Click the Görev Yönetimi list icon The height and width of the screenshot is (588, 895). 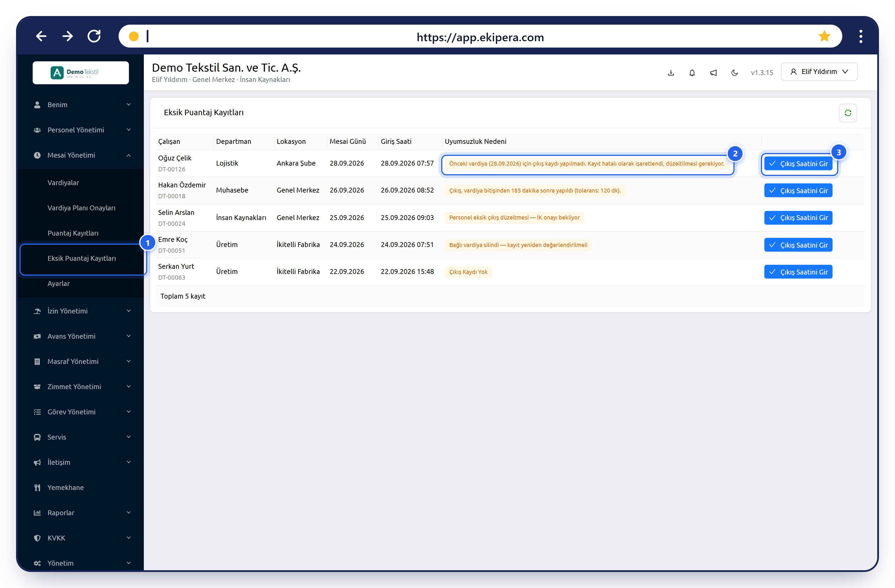point(37,411)
